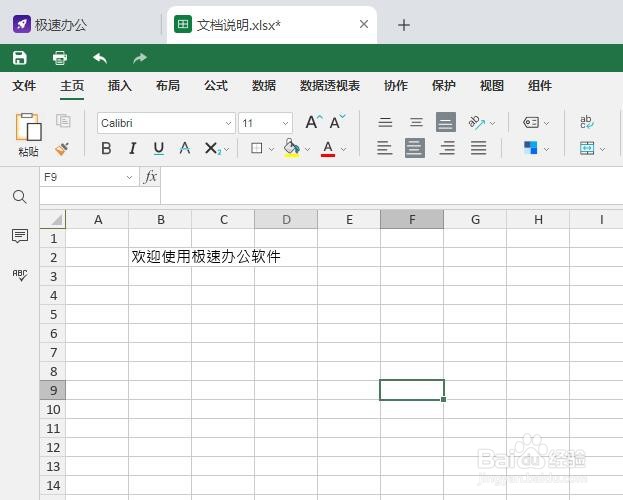Click the Copy icon
This screenshot has width=623, height=500.
tap(63, 120)
